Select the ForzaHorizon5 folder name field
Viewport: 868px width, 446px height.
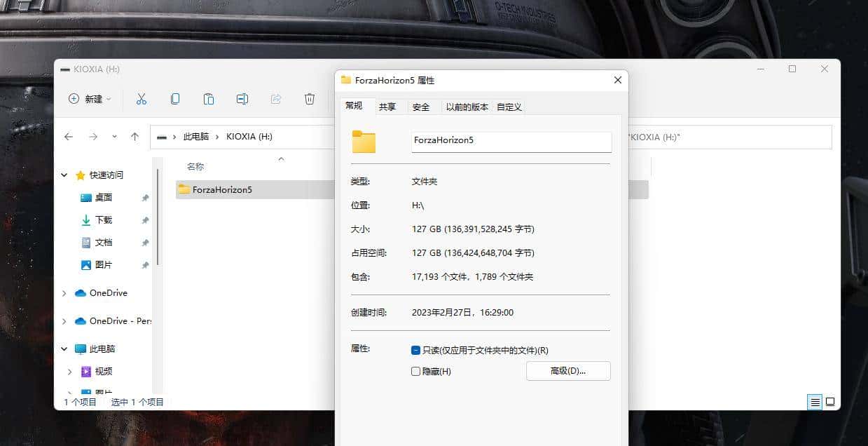511,142
